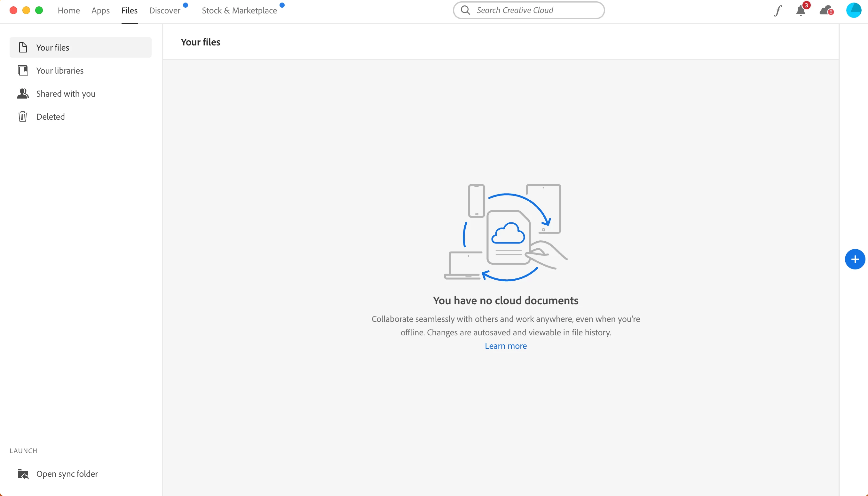
Task: Open the Discover tab
Action: coord(165,11)
